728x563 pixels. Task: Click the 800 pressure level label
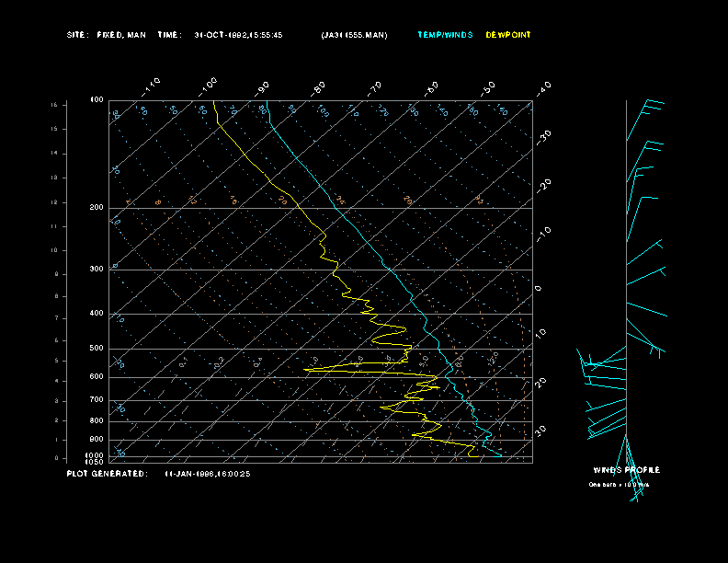[x=97, y=420]
